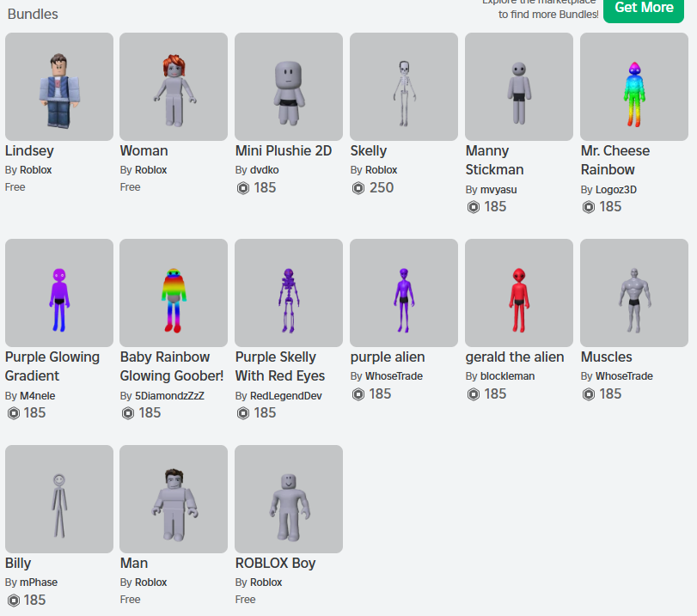Visit creator 5DiamondzZzZ profile
The image size is (697, 616).
coord(170,396)
